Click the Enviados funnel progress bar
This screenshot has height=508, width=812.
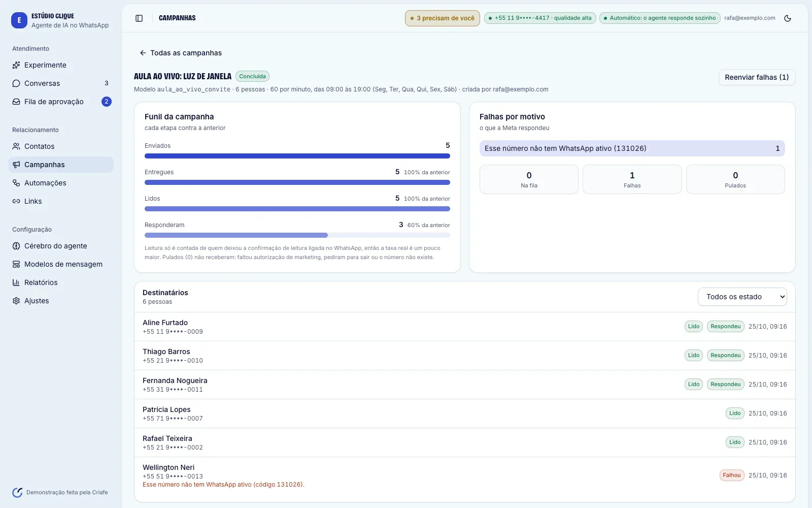coord(297,156)
